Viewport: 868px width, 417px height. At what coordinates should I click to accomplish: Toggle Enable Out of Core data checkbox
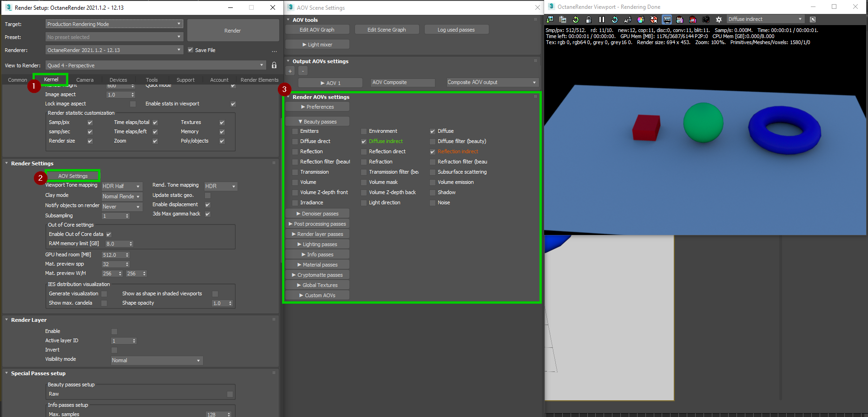pyautogui.click(x=109, y=235)
